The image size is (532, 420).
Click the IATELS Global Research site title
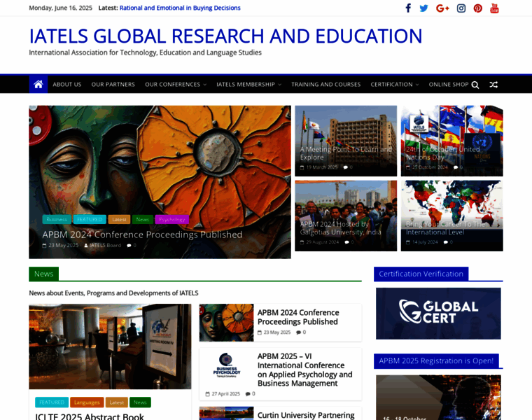tap(225, 36)
